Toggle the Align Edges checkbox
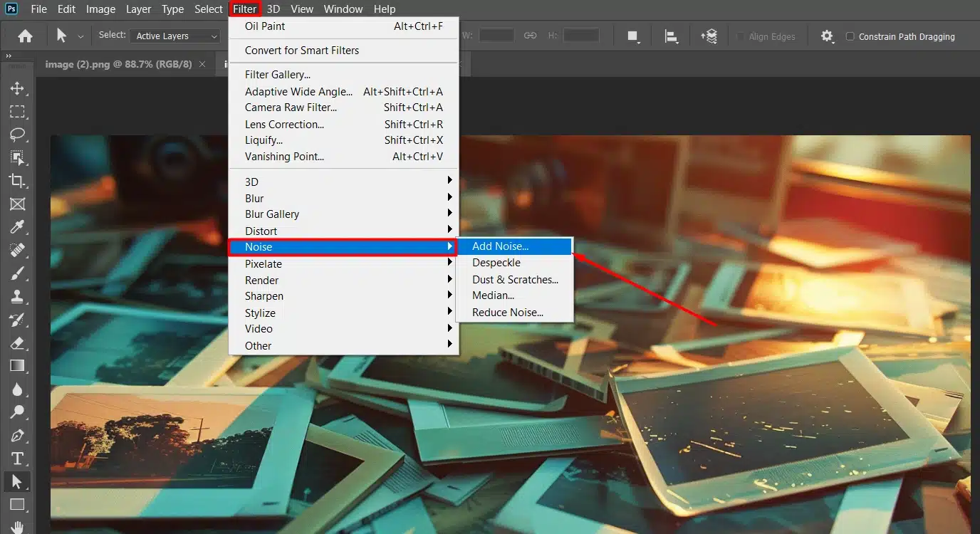This screenshot has height=534, width=980. point(740,36)
